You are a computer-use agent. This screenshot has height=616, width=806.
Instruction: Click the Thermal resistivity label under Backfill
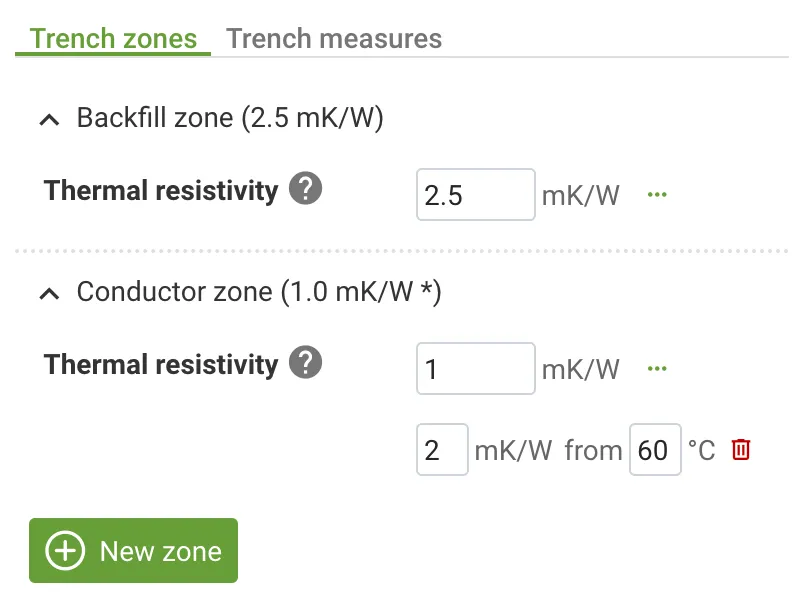(x=160, y=190)
